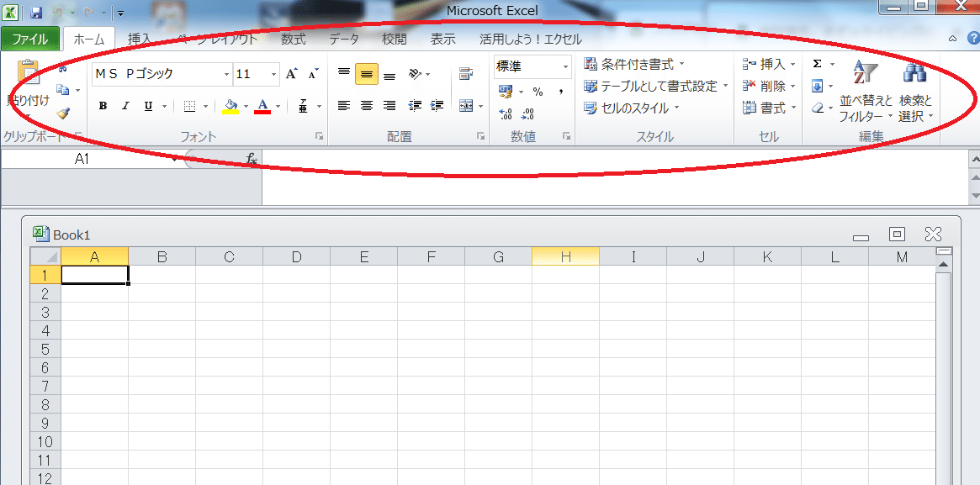Open 活用しよう！エクセル tab
This screenshot has width=980, height=485.
[x=531, y=39]
